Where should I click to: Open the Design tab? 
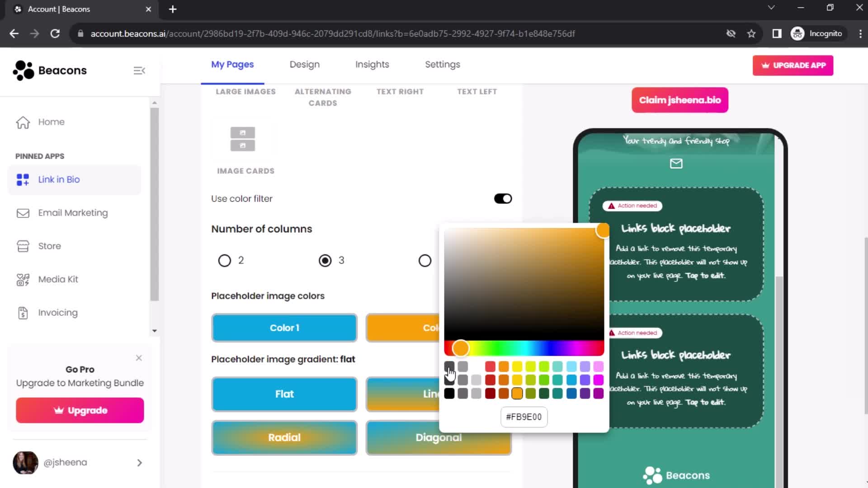pyautogui.click(x=305, y=64)
